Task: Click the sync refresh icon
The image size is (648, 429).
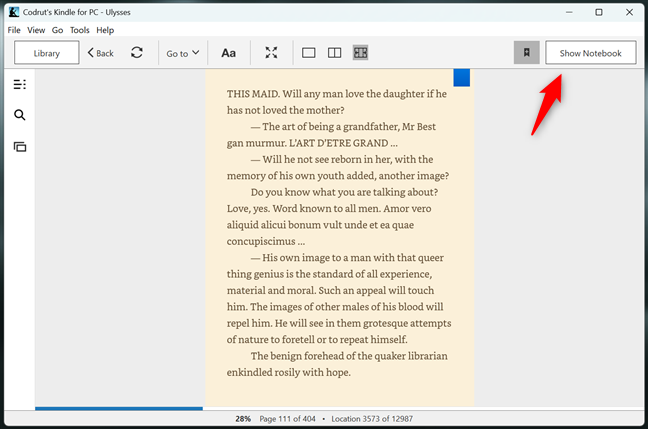Action: (137, 53)
